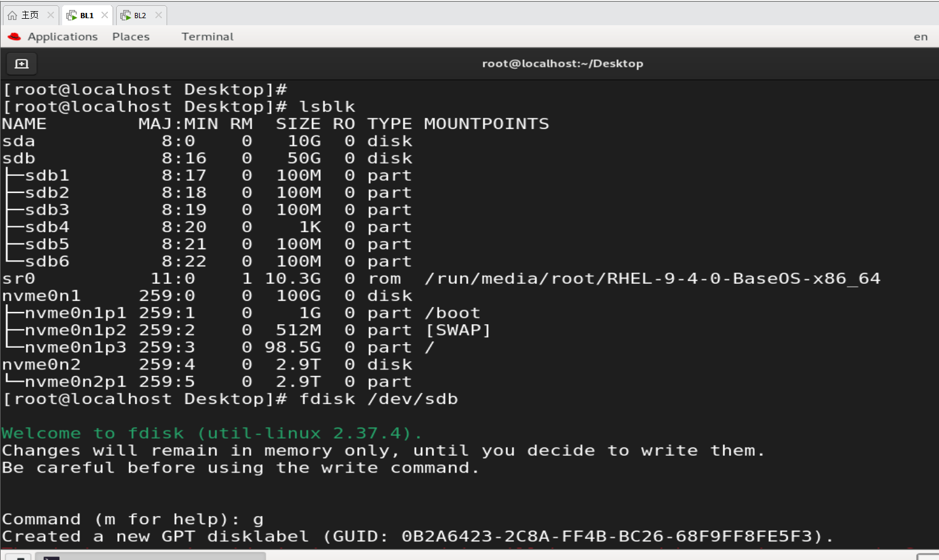Click the terminal icon in the bottom taskbar
This screenshot has height=560, width=939.
pos(52,556)
